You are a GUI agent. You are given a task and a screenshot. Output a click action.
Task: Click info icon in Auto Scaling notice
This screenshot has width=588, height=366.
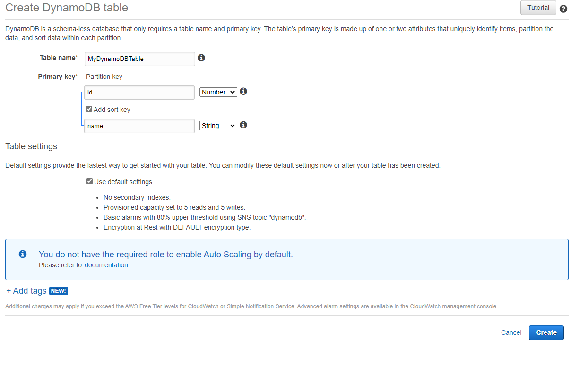pyautogui.click(x=23, y=254)
